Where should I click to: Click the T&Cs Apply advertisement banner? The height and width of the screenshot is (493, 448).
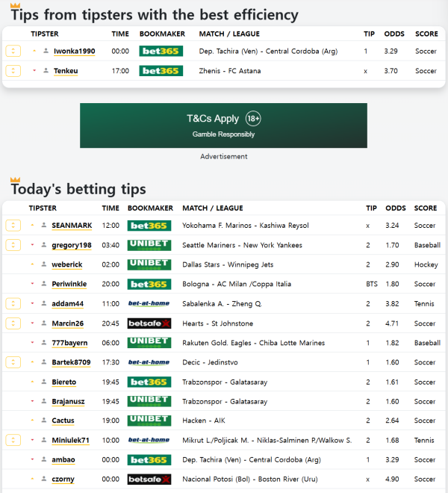tap(223, 125)
